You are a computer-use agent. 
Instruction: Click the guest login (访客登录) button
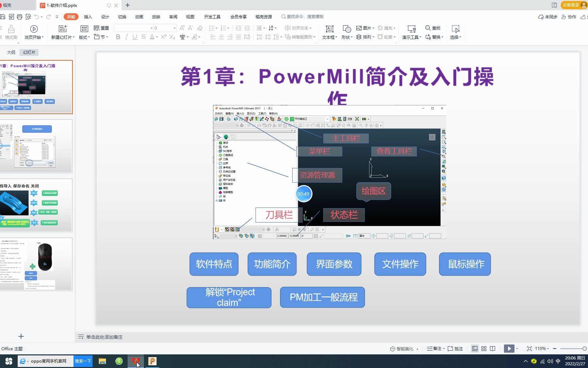[574, 5]
